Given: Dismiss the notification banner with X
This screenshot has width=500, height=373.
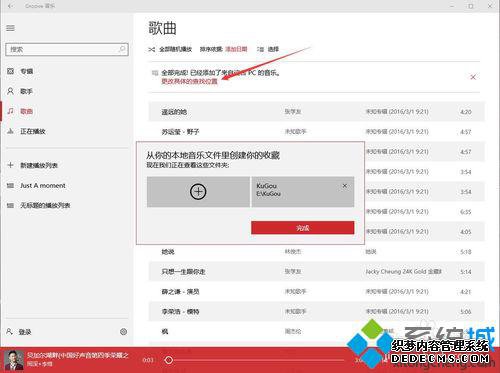Looking at the screenshot, I should (x=473, y=77).
